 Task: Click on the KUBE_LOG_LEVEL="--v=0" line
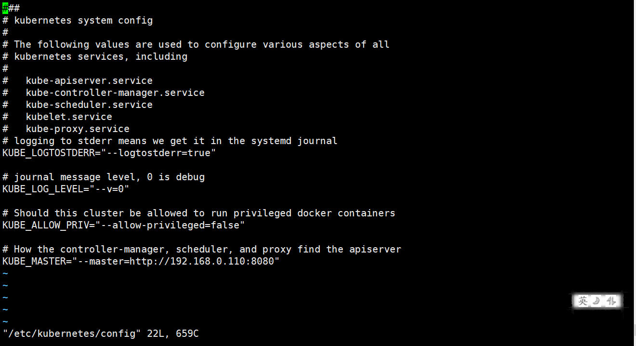point(66,189)
